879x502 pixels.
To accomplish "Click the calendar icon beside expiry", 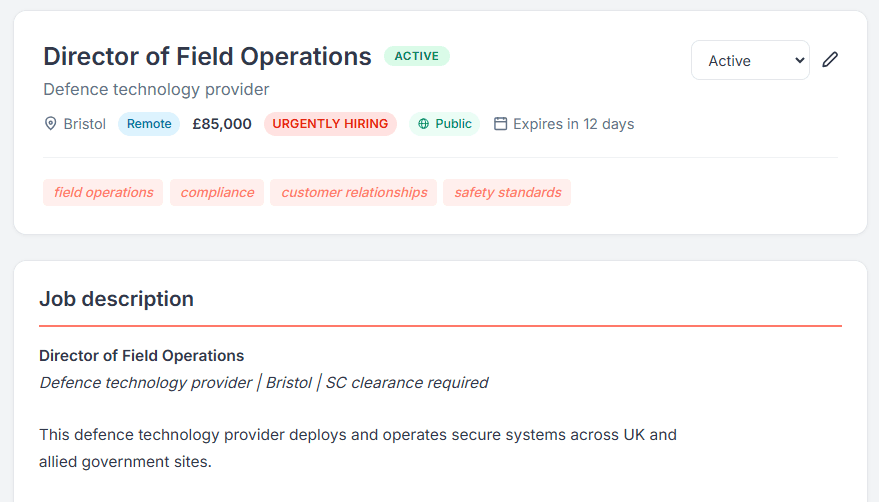I will point(501,124).
